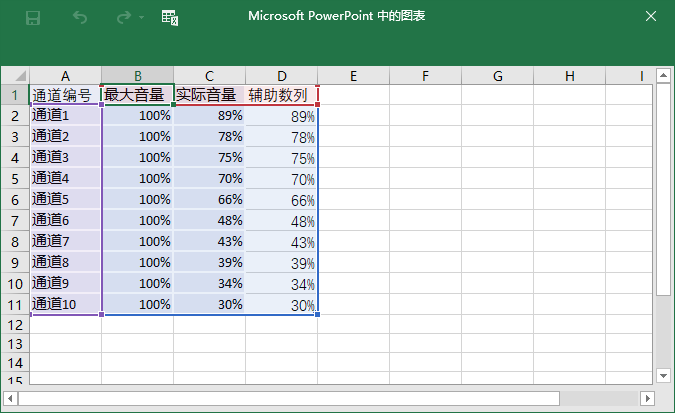Select row 8 header
This screenshot has width=675, height=413.
point(15,242)
